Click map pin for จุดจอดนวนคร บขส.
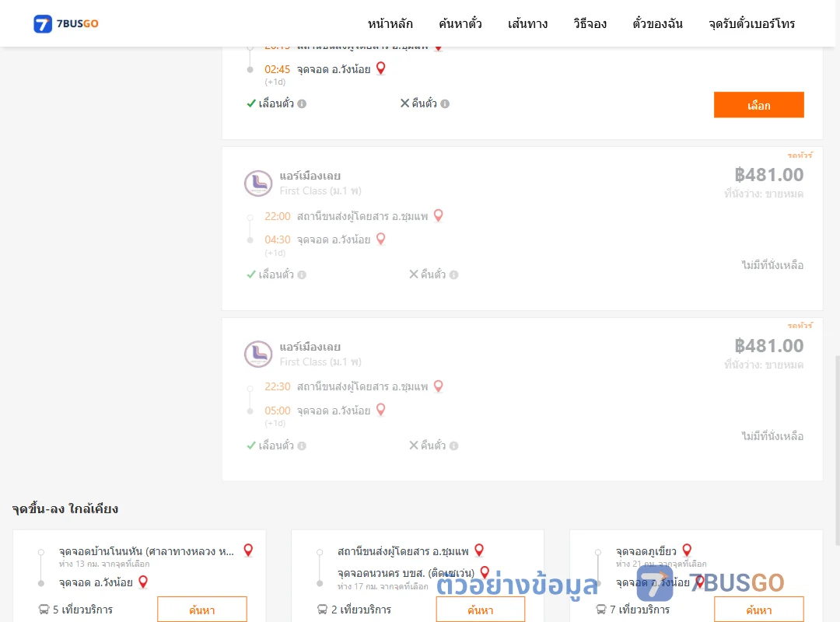The width and height of the screenshot is (840, 622). [x=485, y=573]
